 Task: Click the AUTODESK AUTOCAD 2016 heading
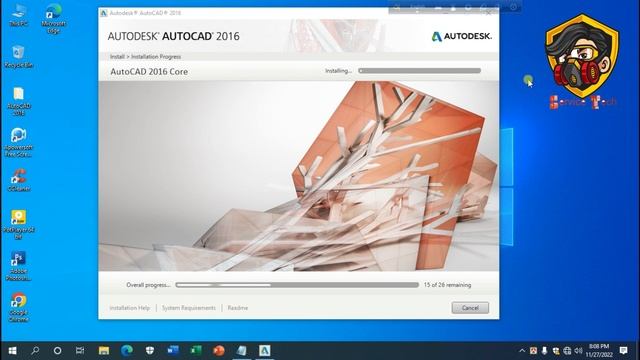point(173,36)
